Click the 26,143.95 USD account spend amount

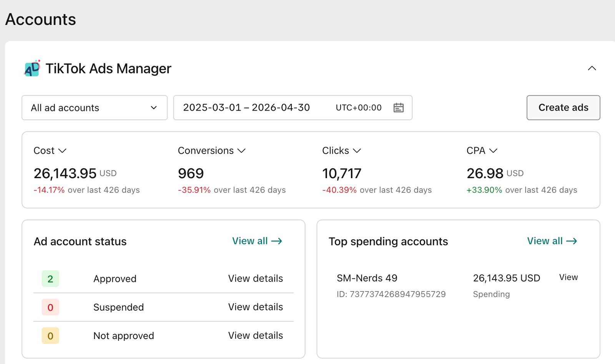click(x=507, y=278)
